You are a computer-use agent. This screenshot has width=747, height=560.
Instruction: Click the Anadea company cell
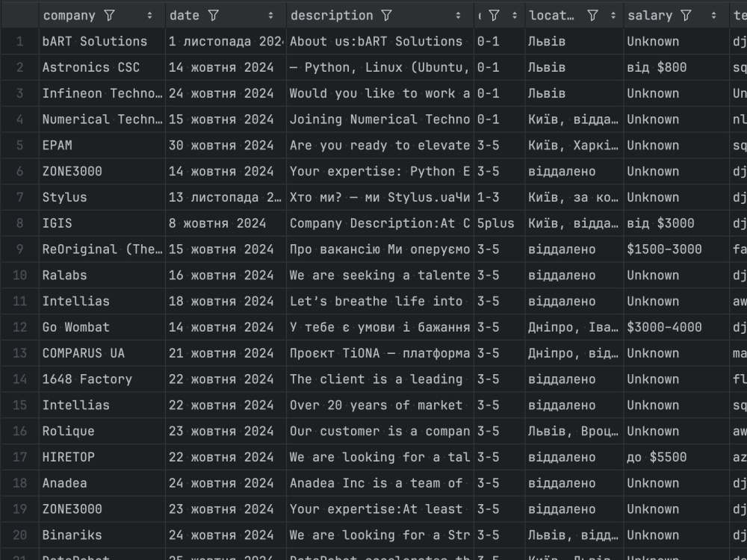click(102, 483)
